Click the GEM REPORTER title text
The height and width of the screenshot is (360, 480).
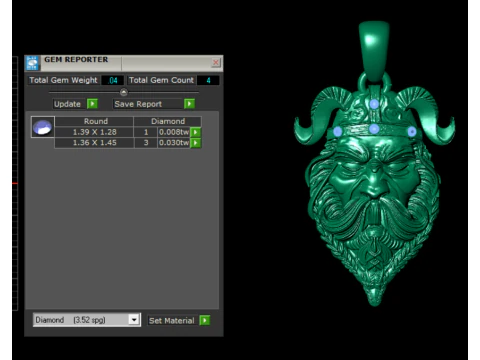pyautogui.click(x=76, y=60)
